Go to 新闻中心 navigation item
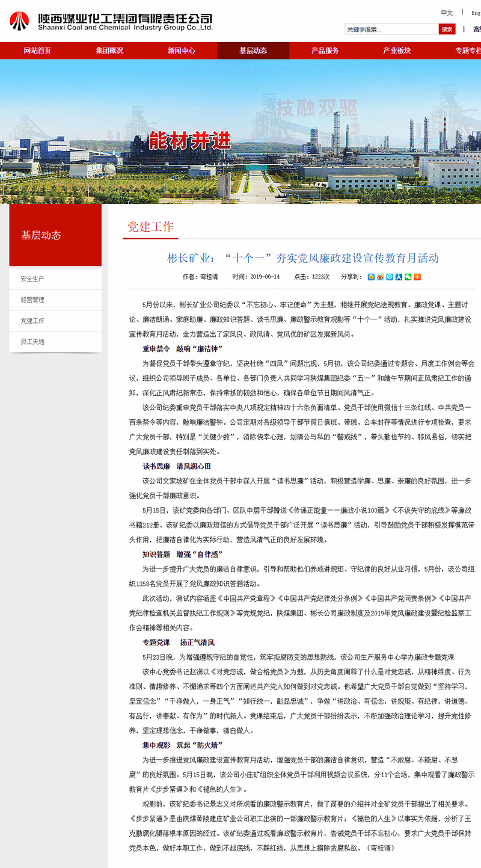 coord(182,51)
